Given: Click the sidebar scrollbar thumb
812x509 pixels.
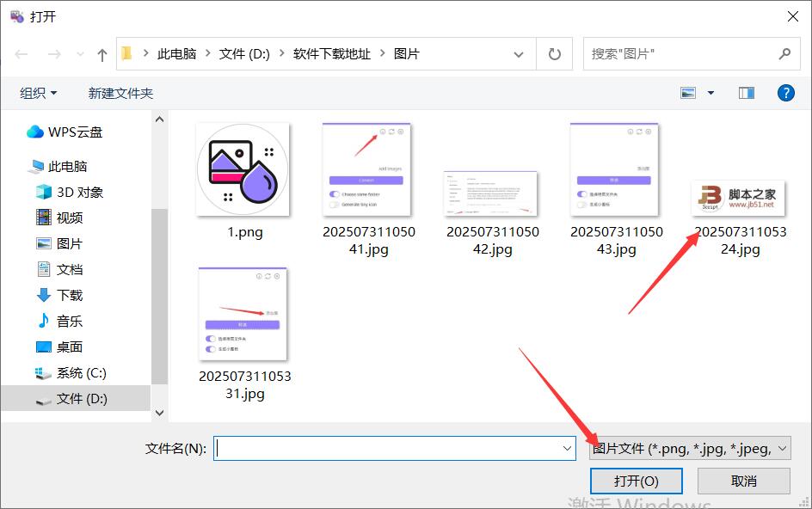Looking at the screenshot, I should point(159,267).
